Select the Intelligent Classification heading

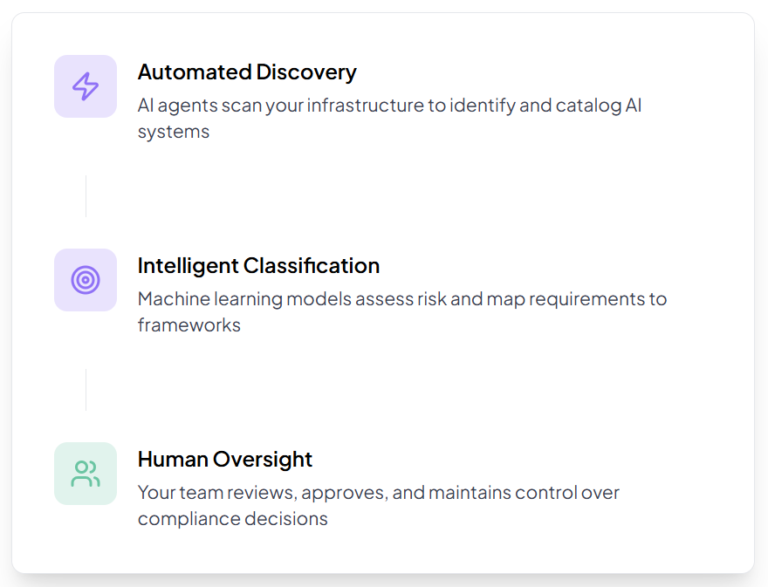click(258, 266)
